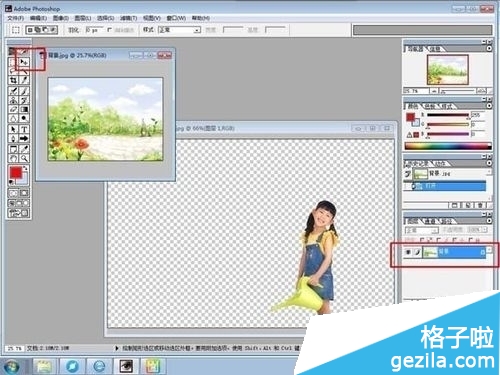Select the Dodge tool
The width and height of the screenshot is (500, 375).
tap(24, 118)
